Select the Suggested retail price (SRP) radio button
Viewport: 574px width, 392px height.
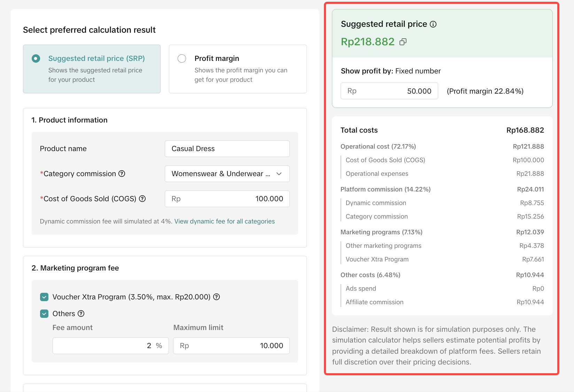36,58
